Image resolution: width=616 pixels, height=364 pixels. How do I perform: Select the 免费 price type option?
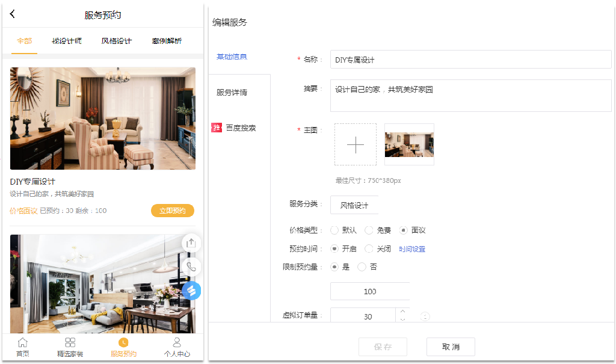click(x=369, y=230)
